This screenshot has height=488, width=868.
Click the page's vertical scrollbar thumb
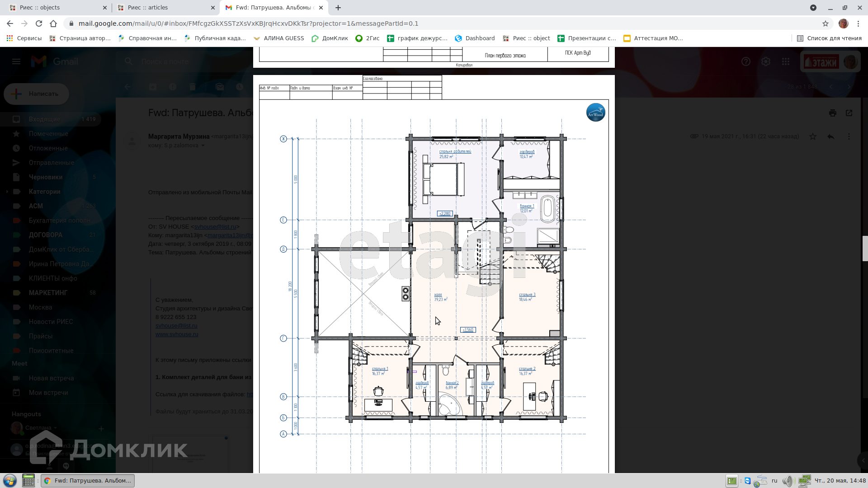[x=865, y=248]
